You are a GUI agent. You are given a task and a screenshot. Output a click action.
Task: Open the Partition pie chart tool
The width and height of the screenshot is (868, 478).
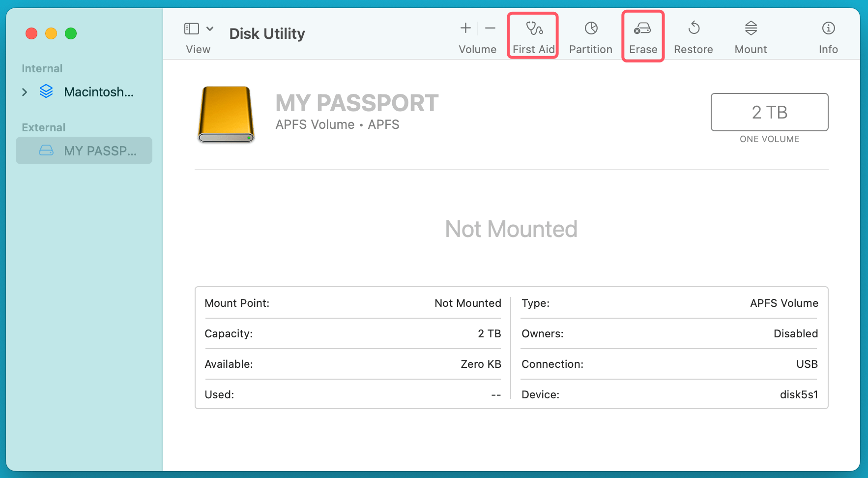pos(591,29)
